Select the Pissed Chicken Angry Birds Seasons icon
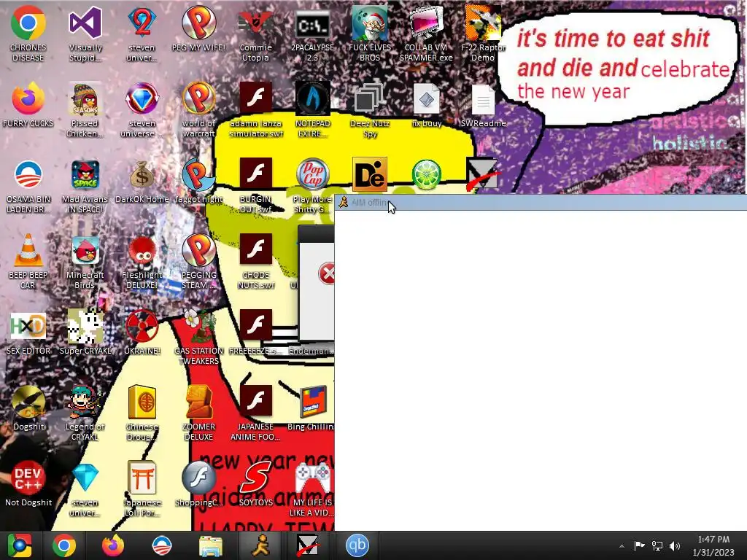This screenshot has height=560, width=747. (x=85, y=99)
